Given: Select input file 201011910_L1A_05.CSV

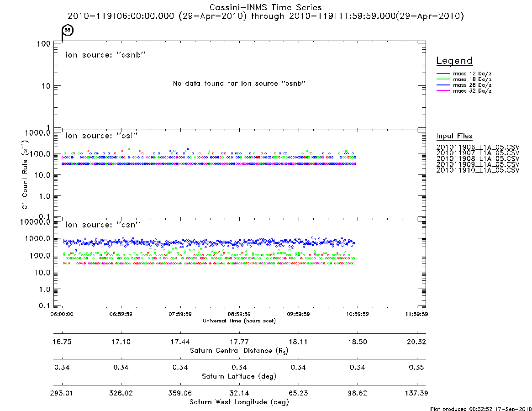Looking at the screenshot, I should tap(478, 170).
